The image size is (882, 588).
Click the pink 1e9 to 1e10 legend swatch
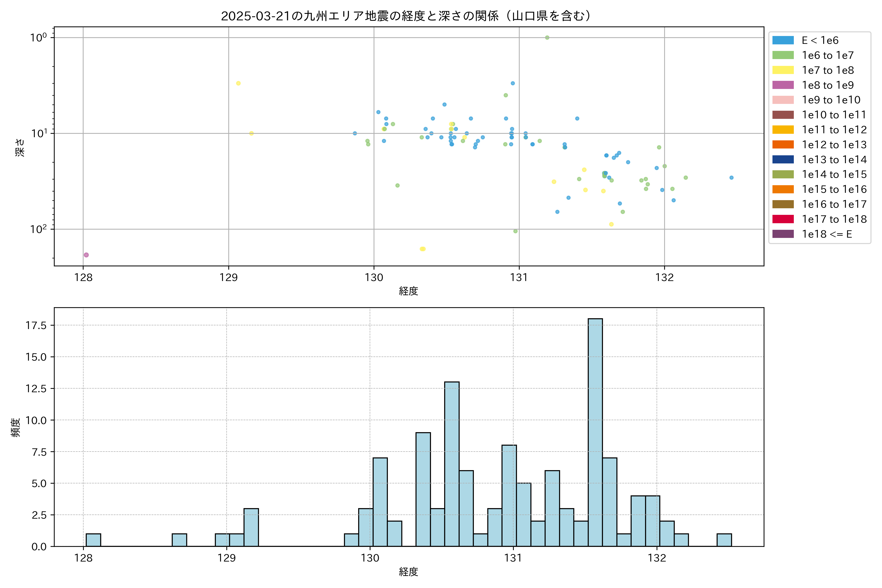click(x=783, y=100)
